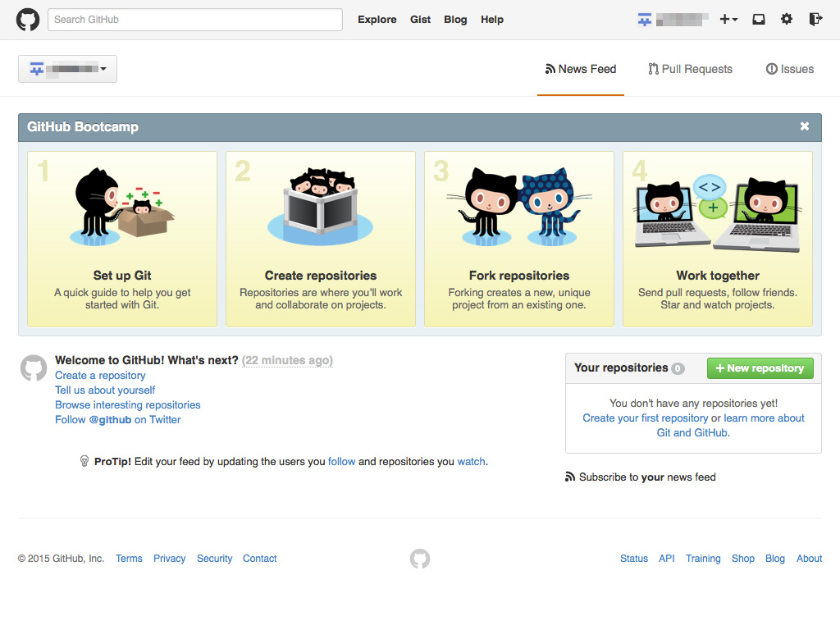The image size is (840, 630).
Task: Click the GitHub Octocat logo in header
Action: tap(28, 20)
